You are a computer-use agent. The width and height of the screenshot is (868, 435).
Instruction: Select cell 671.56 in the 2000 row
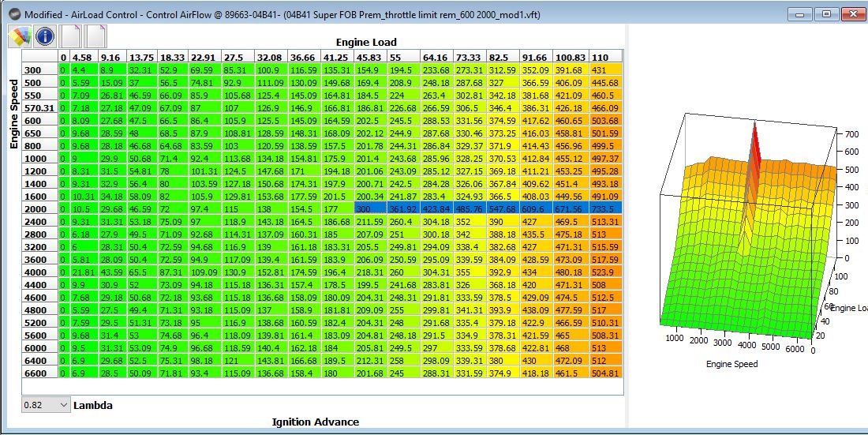572,209
